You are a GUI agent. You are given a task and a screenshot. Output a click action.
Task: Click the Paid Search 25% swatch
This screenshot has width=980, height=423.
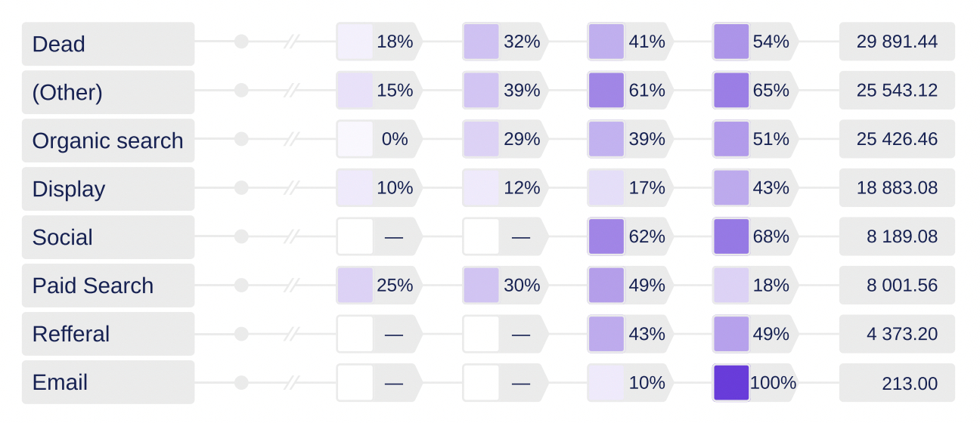click(x=355, y=286)
